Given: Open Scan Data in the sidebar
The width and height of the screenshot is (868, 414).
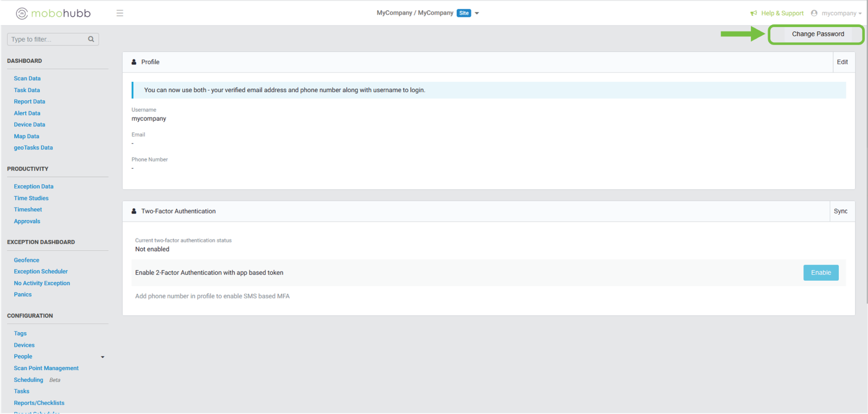Looking at the screenshot, I should 27,79.
